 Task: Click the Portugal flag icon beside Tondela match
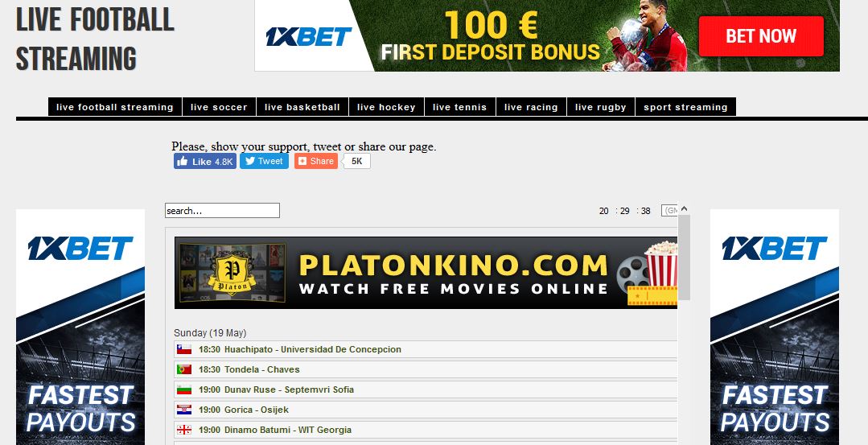[183, 369]
